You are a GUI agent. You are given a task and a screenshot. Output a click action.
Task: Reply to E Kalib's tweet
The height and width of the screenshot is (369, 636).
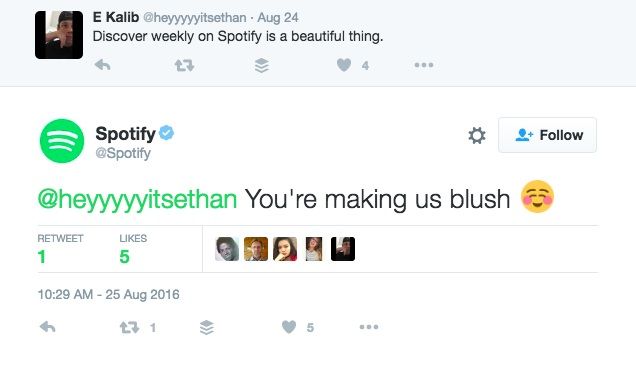[x=102, y=65]
